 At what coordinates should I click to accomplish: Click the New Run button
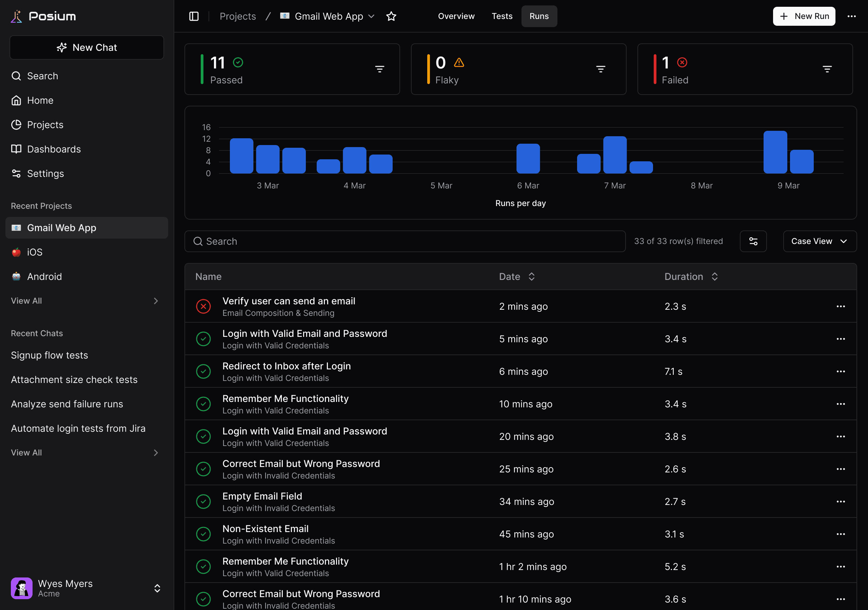804,16
